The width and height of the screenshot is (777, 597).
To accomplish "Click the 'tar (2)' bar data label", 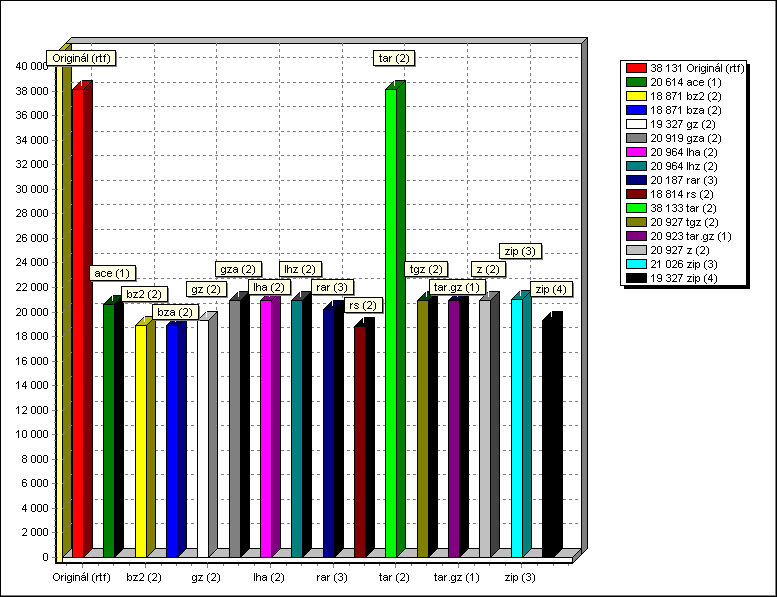I will pyautogui.click(x=394, y=58).
